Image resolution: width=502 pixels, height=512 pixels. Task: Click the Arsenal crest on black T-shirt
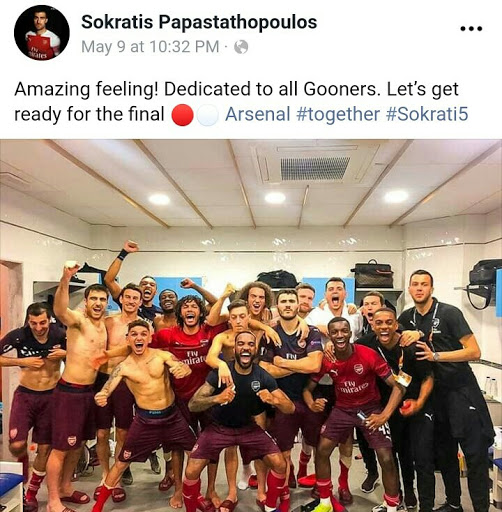tap(256, 386)
